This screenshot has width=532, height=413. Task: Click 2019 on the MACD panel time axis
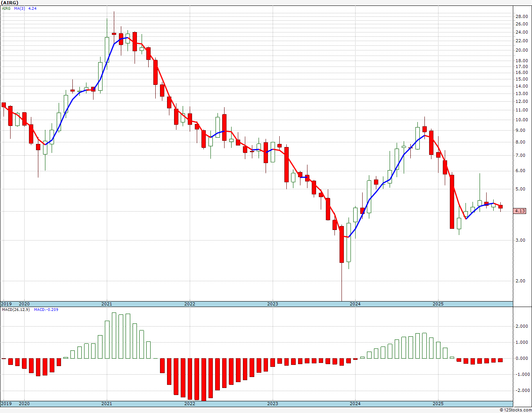click(x=6, y=404)
